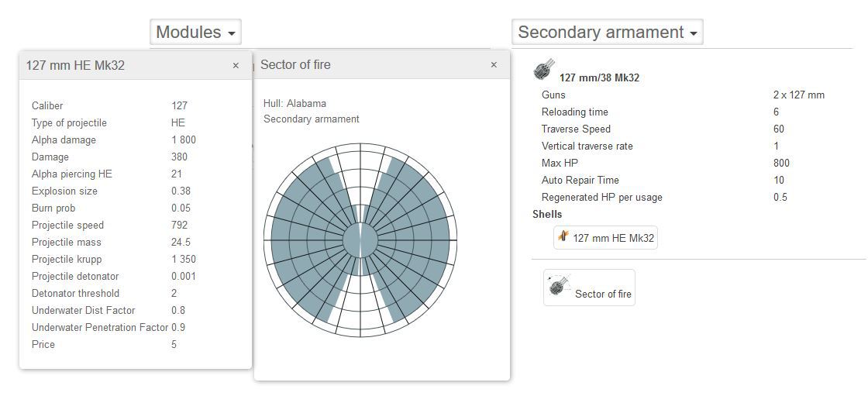The image size is (868, 403).
Task: Select the Underwater Penetration Factor label
Action: (x=99, y=328)
